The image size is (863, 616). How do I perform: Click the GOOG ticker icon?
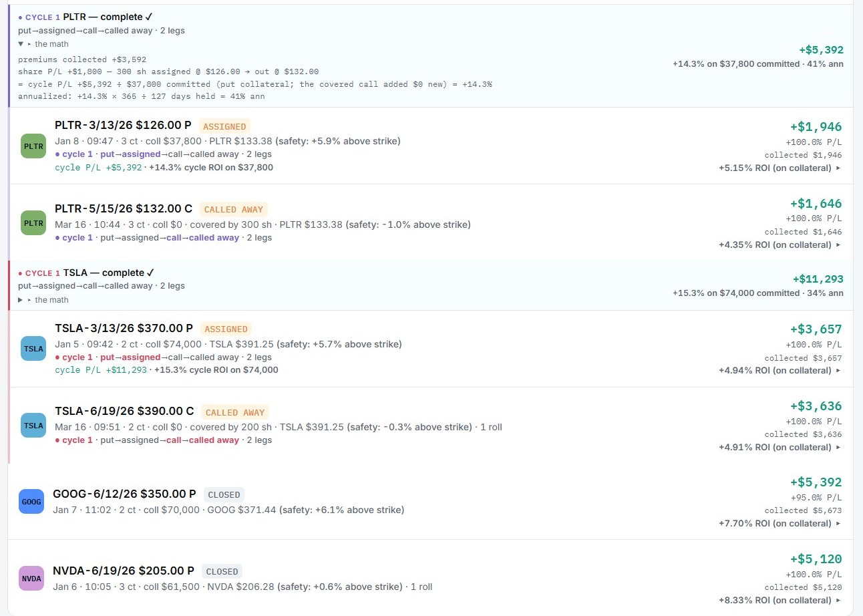point(31,502)
